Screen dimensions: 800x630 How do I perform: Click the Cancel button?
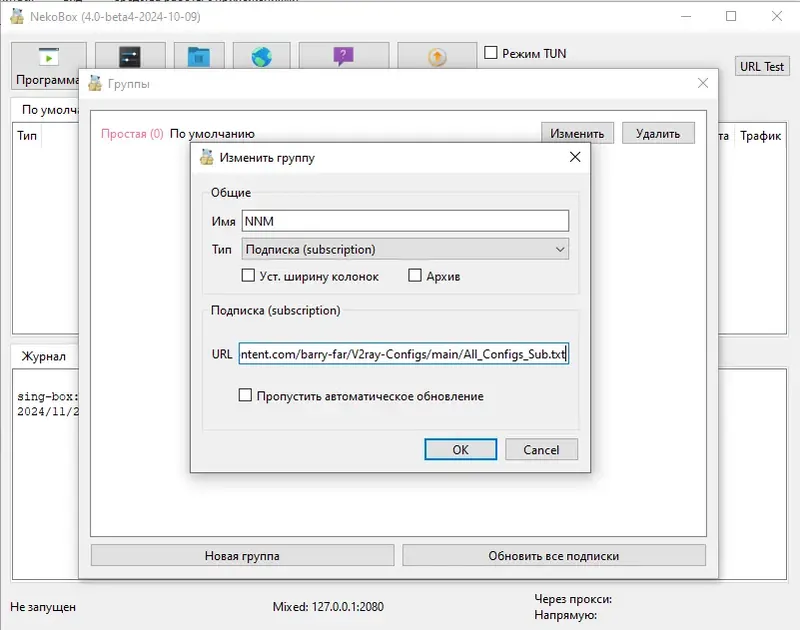[541, 449]
